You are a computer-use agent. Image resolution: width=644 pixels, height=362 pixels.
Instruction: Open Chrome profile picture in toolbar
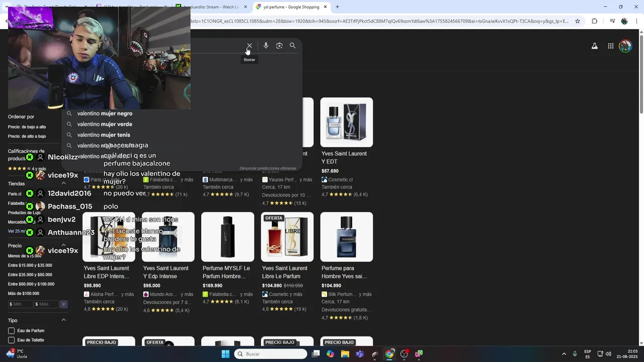pos(624,21)
